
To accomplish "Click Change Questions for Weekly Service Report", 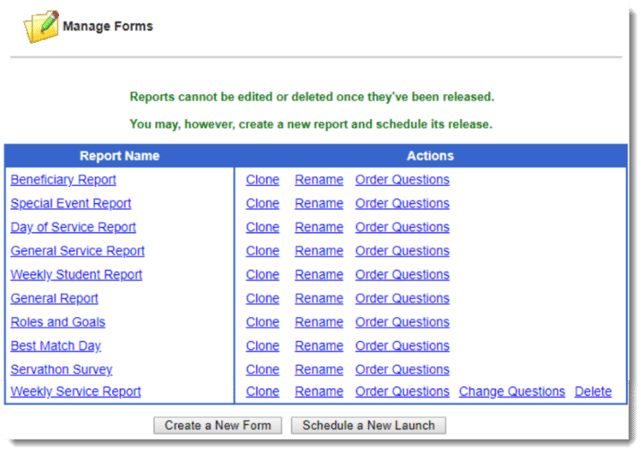I will (512, 392).
